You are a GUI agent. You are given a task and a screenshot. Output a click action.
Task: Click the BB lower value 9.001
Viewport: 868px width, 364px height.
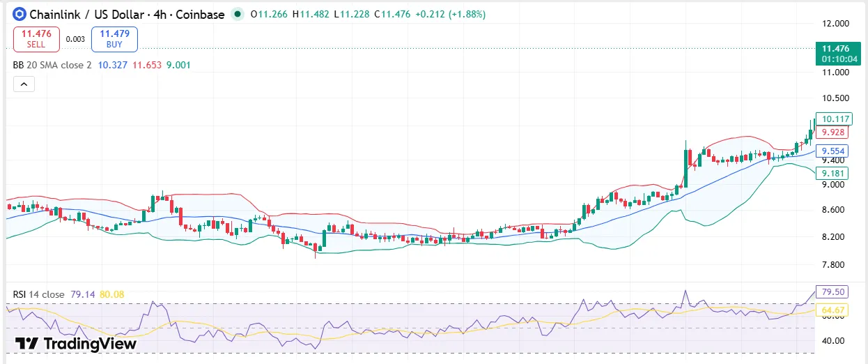point(178,65)
